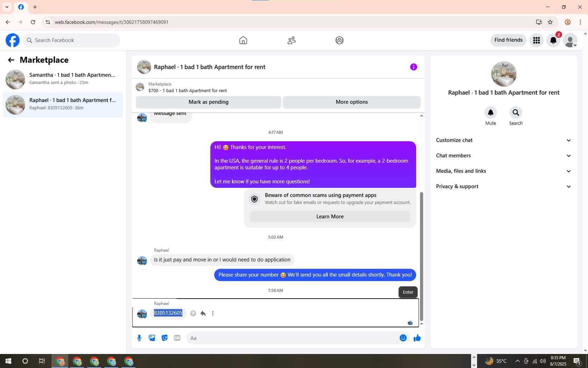The width and height of the screenshot is (588, 368).
Task: Open the Samantha apartment conversation
Action: coord(63,79)
